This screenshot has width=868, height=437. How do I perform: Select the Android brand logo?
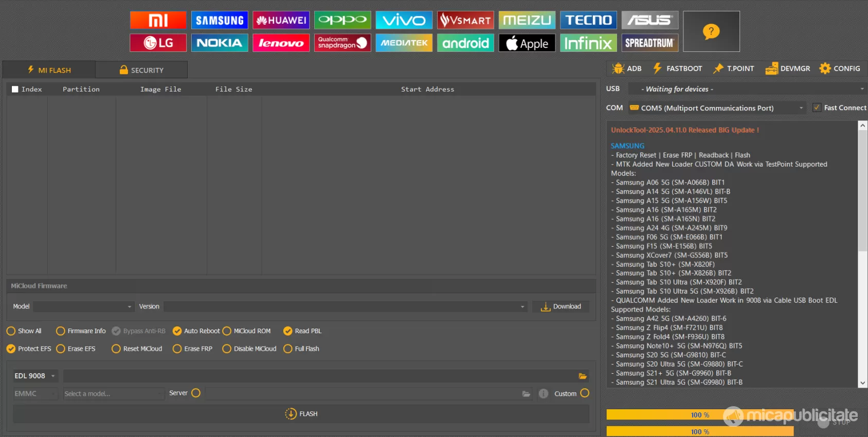[x=465, y=43]
